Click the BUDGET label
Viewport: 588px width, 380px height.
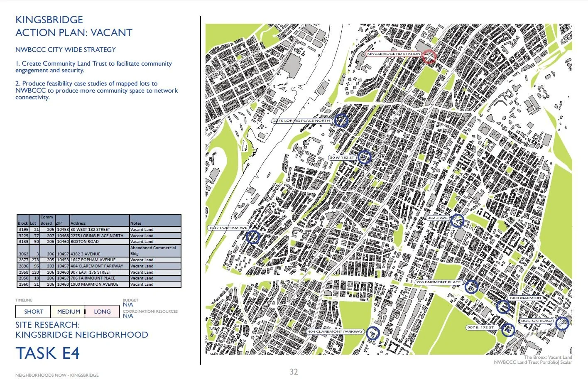(130, 300)
